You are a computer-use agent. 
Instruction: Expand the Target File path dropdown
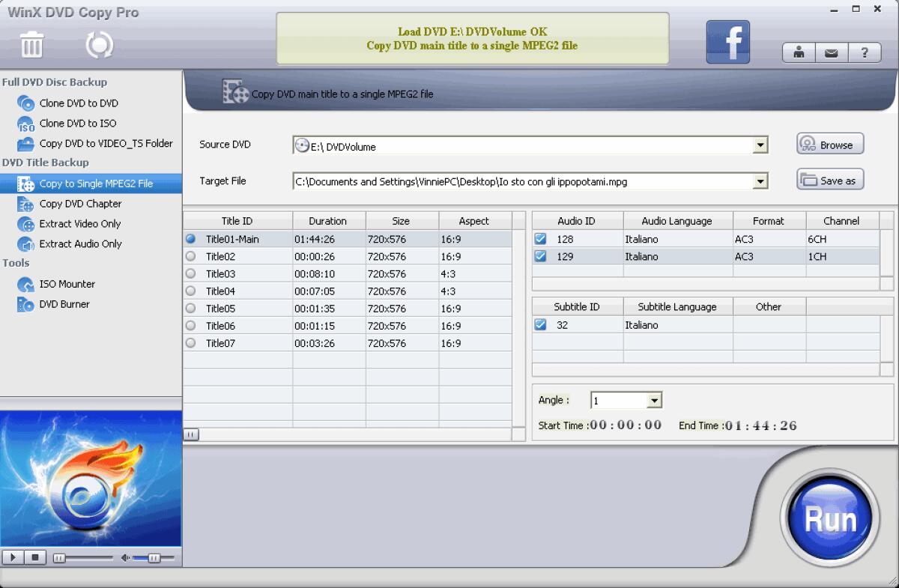coord(760,181)
